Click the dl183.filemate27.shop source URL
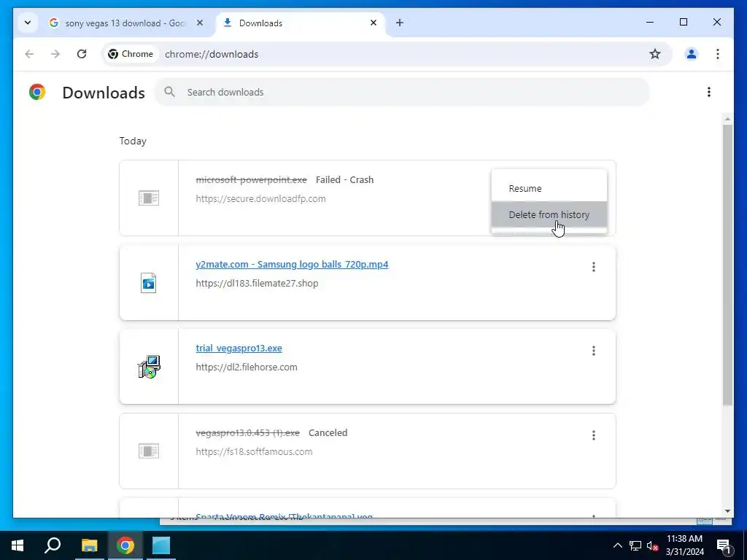The width and height of the screenshot is (747, 560). 257,284
